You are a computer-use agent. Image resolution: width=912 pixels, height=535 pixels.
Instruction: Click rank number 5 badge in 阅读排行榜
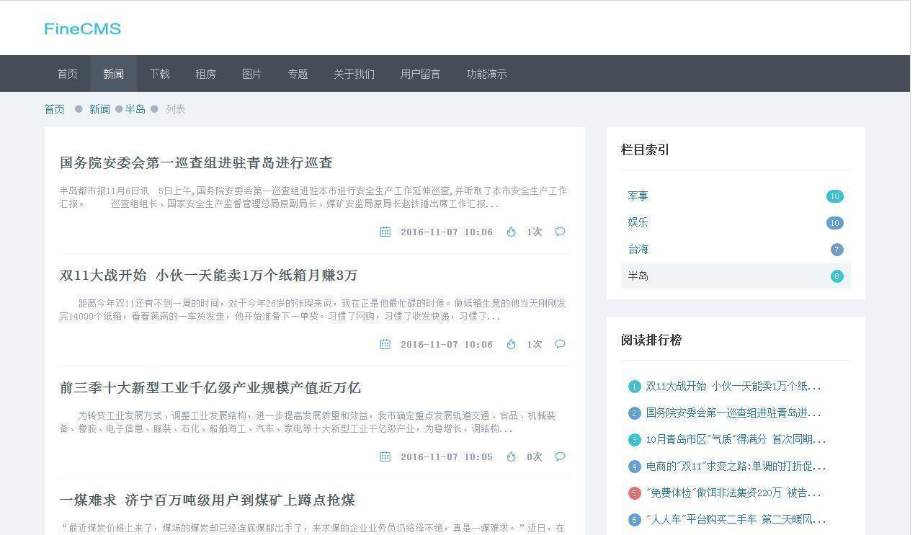(635, 494)
